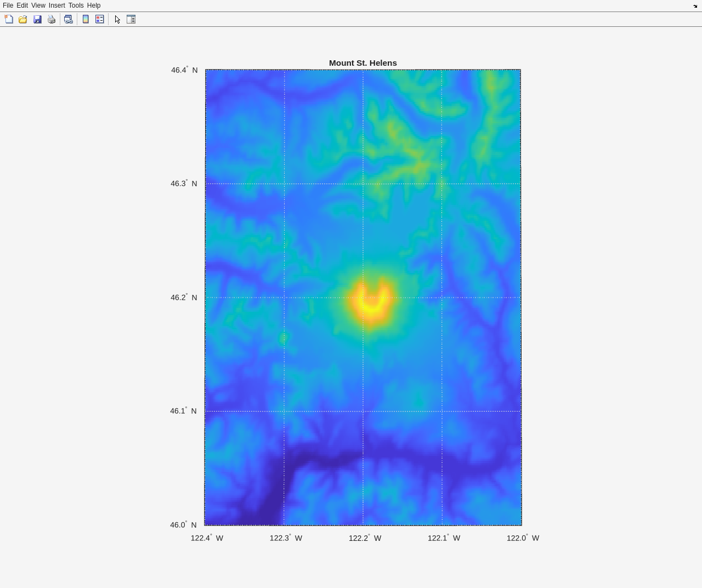Create a new figure
702x588 pixels.
click(x=9, y=19)
